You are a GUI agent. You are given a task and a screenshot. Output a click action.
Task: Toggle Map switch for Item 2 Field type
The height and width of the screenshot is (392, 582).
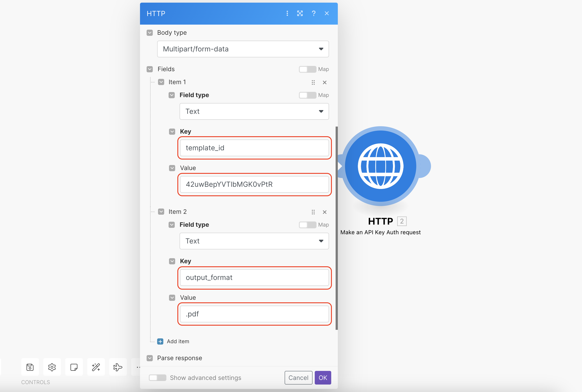tap(307, 225)
